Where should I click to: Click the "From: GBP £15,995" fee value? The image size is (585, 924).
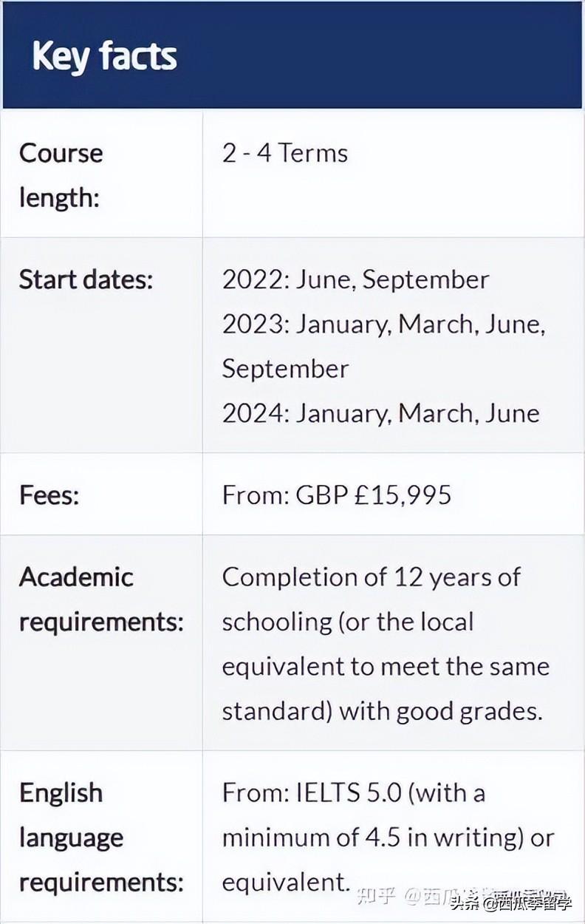click(336, 495)
